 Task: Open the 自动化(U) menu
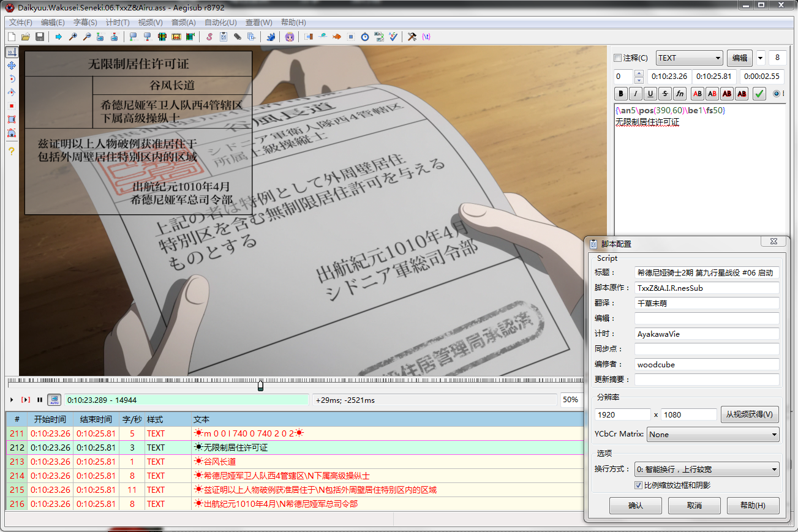(220, 23)
